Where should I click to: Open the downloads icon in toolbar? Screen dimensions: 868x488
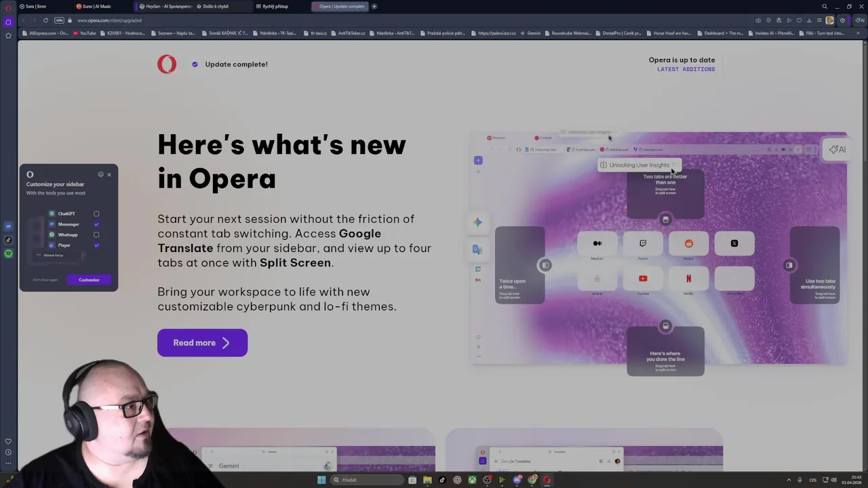click(x=809, y=20)
